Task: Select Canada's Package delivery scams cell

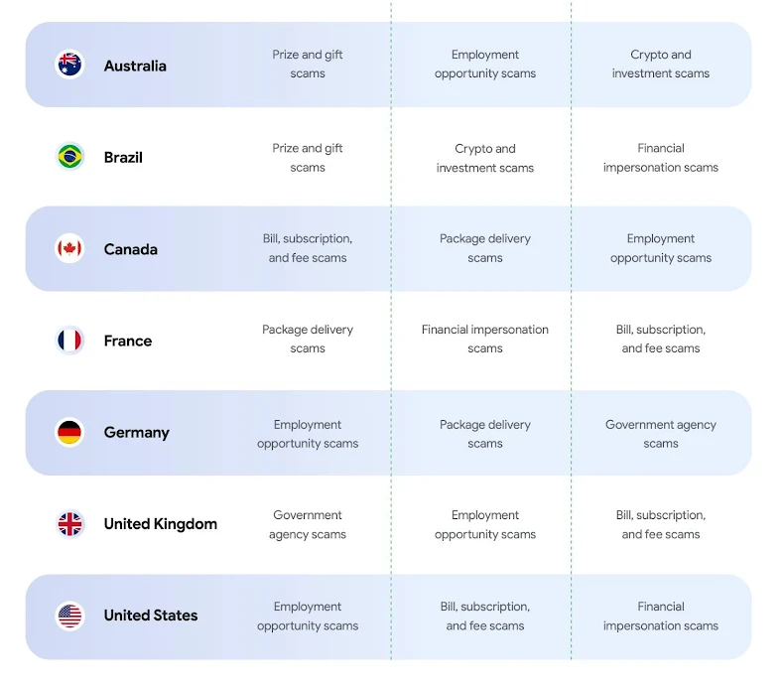Action: [485, 248]
